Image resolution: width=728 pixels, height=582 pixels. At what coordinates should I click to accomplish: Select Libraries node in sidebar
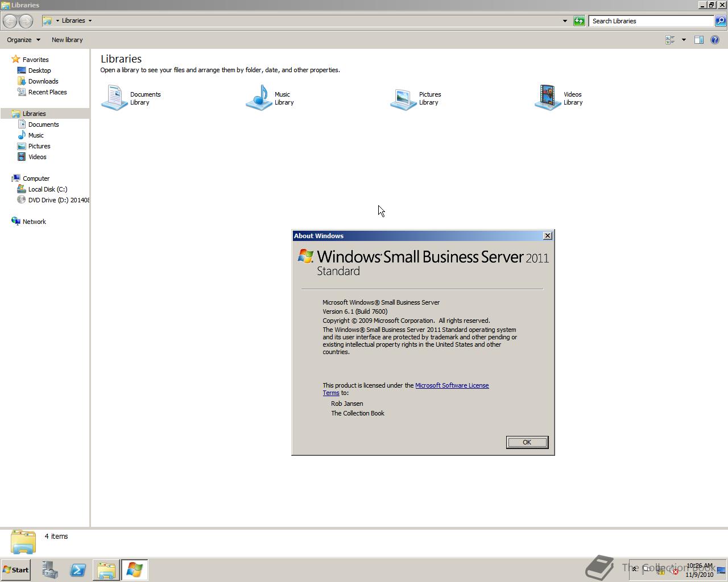tap(34, 114)
